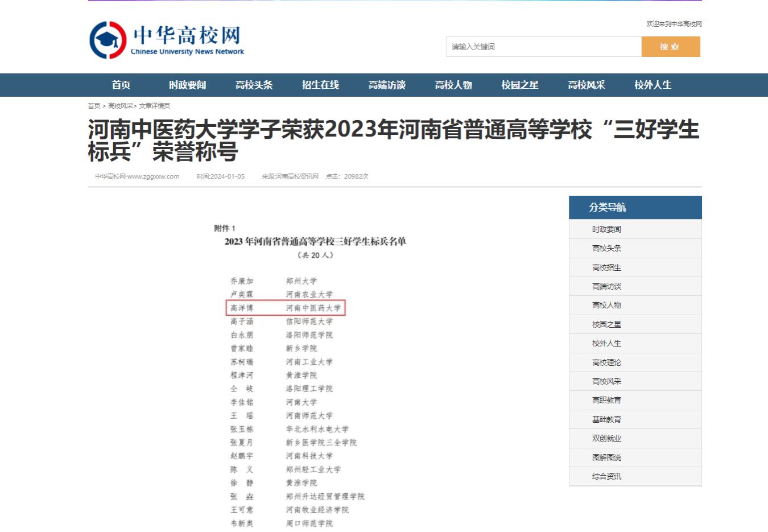Select 高校理论 from the sidebar categories
The width and height of the screenshot is (768, 532).
(606, 362)
